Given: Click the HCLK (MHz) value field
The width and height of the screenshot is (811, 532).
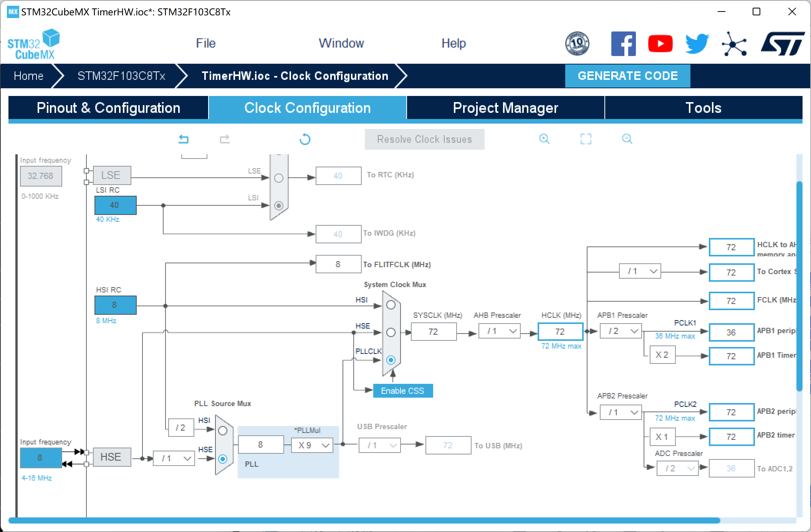Looking at the screenshot, I should [560, 332].
